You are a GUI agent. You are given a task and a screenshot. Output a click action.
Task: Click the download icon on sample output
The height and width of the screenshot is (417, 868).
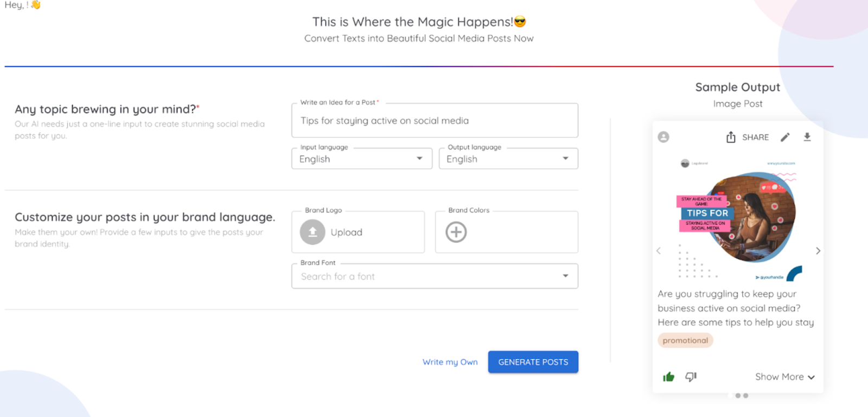point(807,137)
